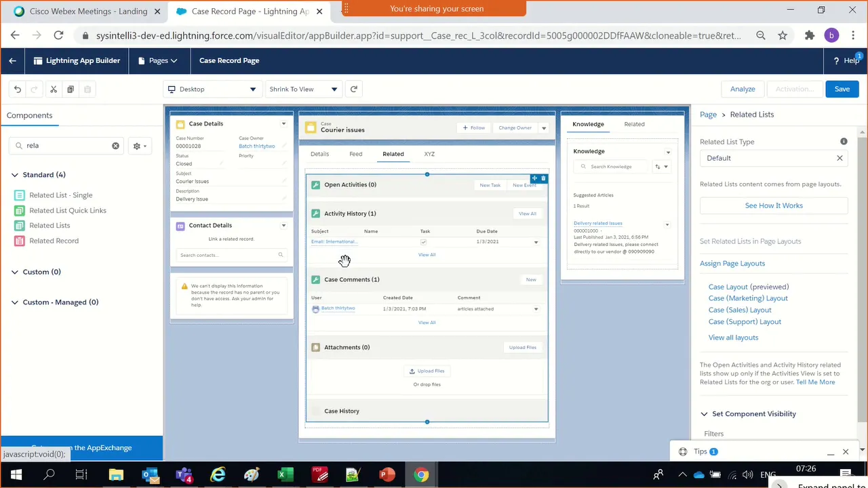The width and height of the screenshot is (868, 488).
Task: Click the Redo icon in toolbar
Action: [x=35, y=89]
